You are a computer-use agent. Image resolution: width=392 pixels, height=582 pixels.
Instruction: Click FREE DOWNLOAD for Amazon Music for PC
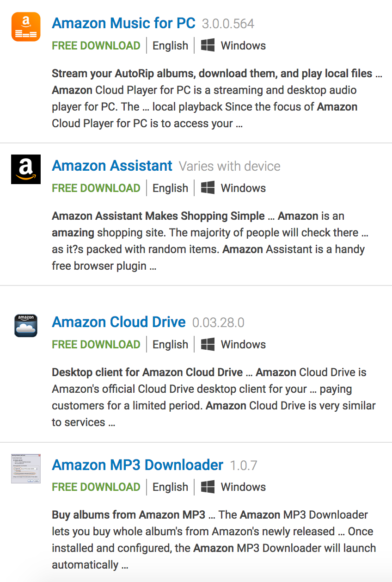click(96, 45)
